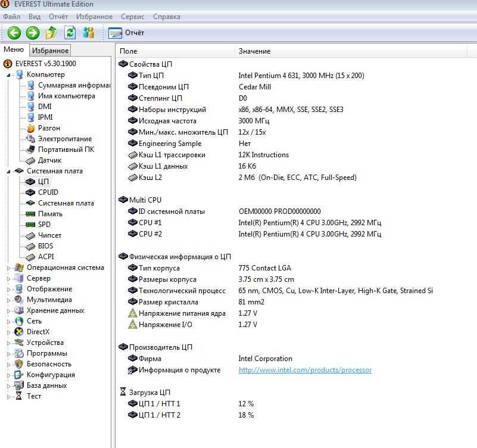Open the intel.com products processor link

pyautogui.click(x=305, y=370)
